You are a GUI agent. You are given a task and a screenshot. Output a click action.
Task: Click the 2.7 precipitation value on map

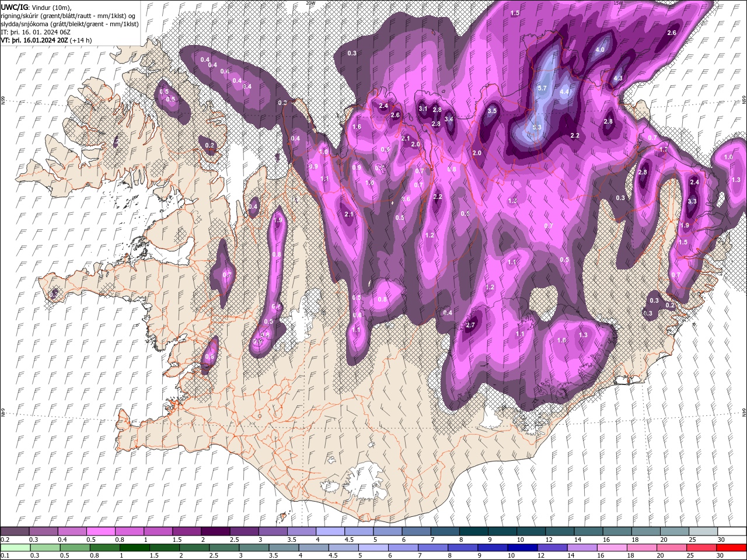(x=471, y=325)
